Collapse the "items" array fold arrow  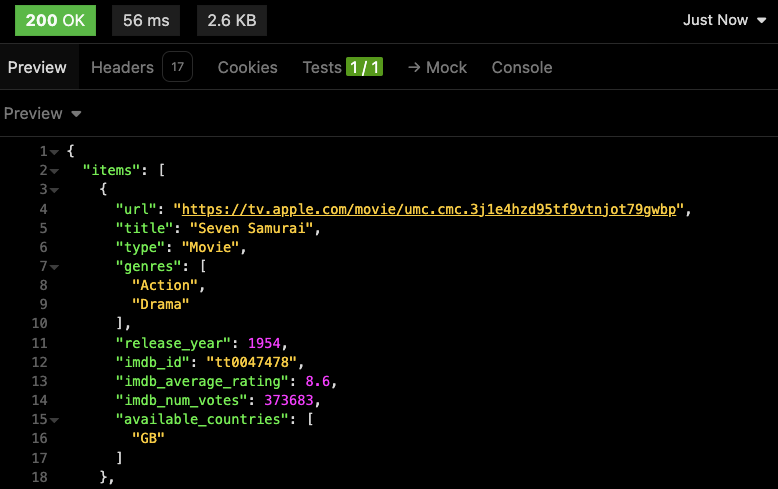(x=54, y=171)
